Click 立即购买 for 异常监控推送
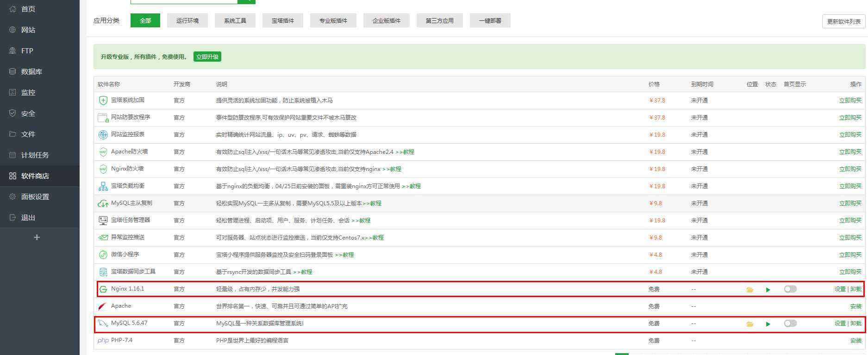Image resolution: width=868 pixels, height=355 pixels. point(850,237)
